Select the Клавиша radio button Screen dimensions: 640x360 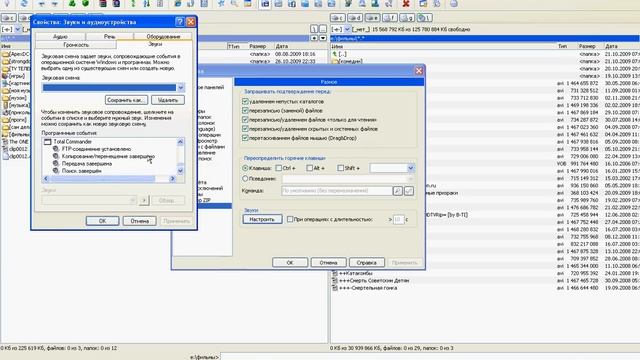(x=245, y=168)
